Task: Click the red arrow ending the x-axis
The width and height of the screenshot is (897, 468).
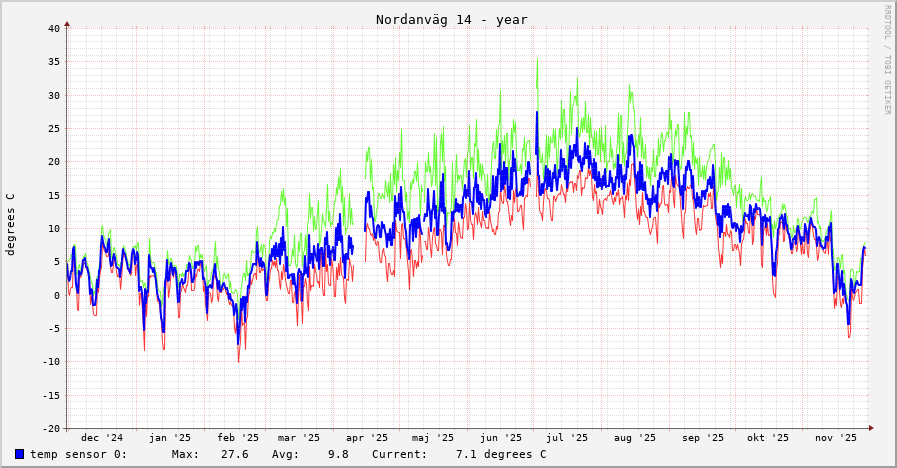Action: (871, 428)
